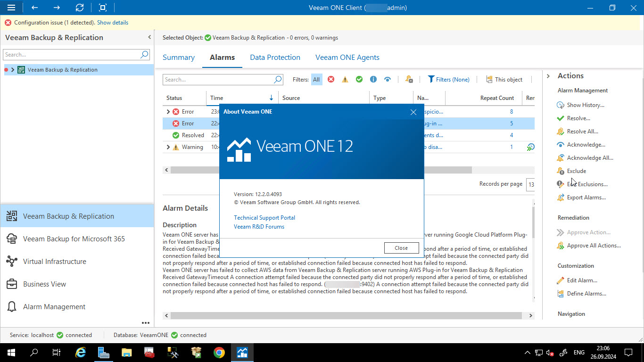The height and width of the screenshot is (362, 644).
Task: Expand the first Error alarm row
Action: (168, 112)
